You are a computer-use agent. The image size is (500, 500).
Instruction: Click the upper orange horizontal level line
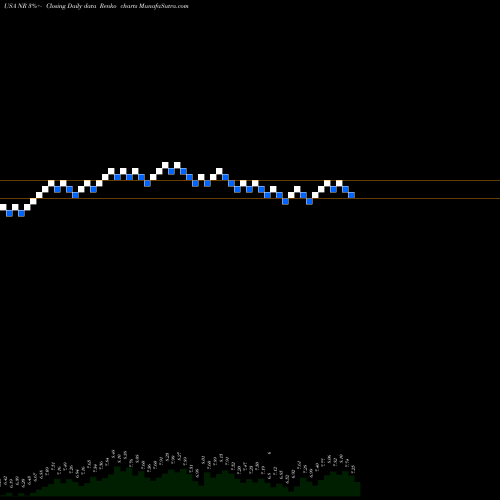(x=250, y=181)
